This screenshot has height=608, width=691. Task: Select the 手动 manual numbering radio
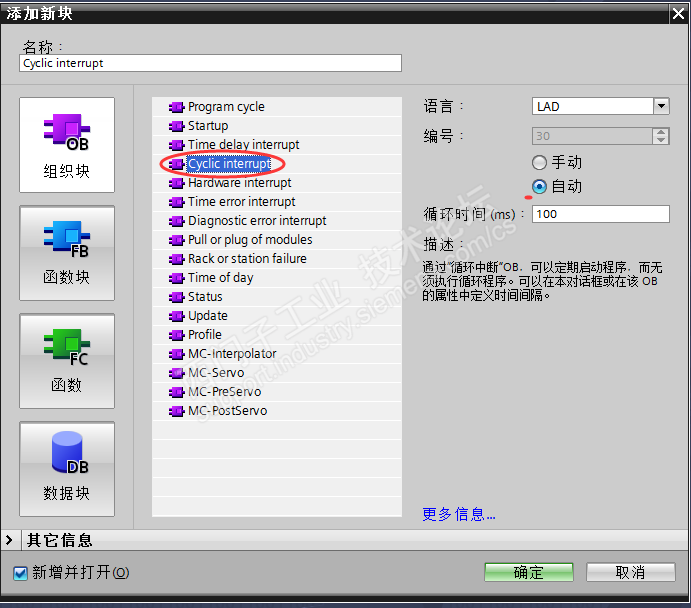click(x=539, y=163)
